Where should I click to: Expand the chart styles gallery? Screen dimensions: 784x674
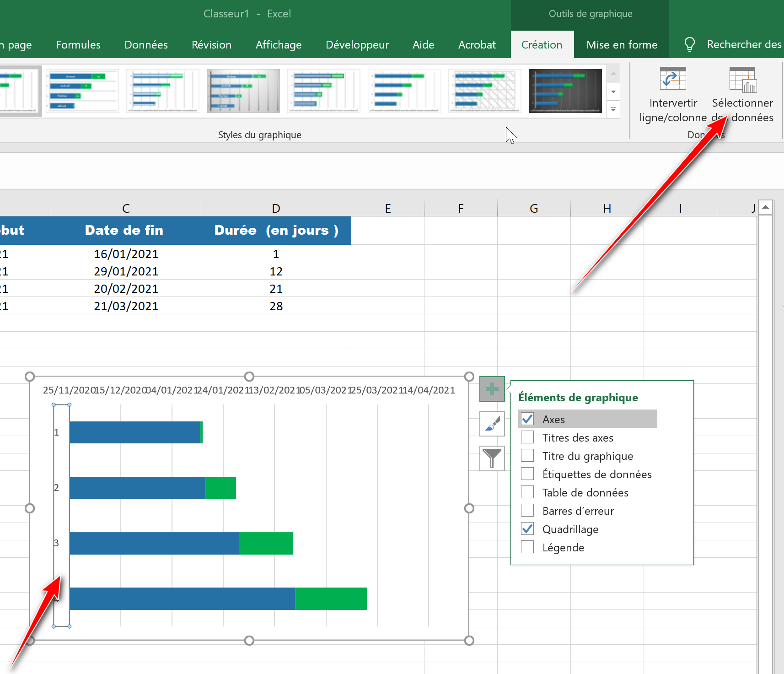tap(613, 110)
